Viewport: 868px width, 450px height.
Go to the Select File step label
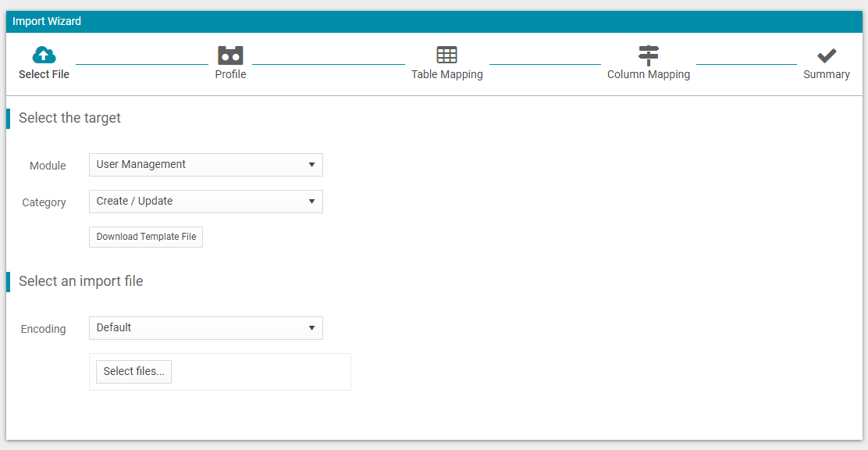(44, 74)
